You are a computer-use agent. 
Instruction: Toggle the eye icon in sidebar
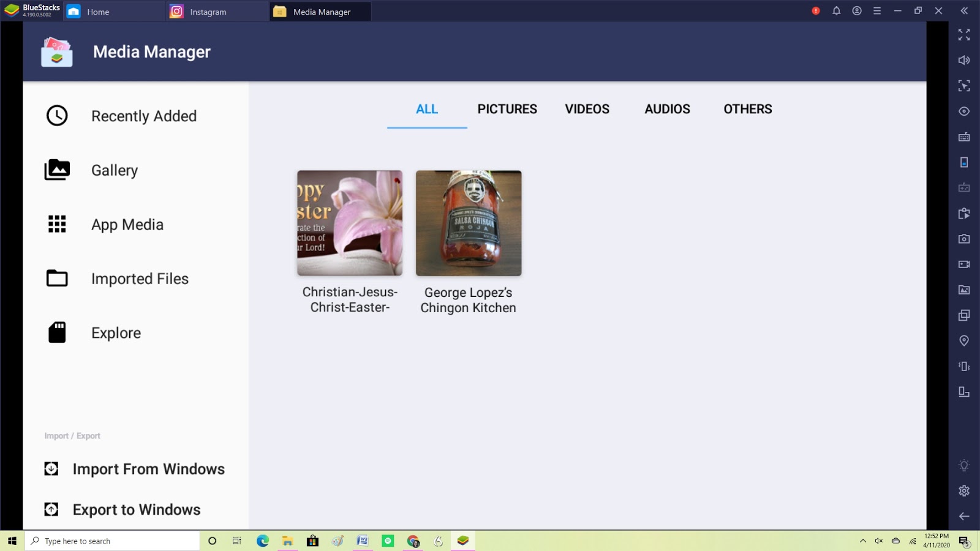pyautogui.click(x=964, y=111)
